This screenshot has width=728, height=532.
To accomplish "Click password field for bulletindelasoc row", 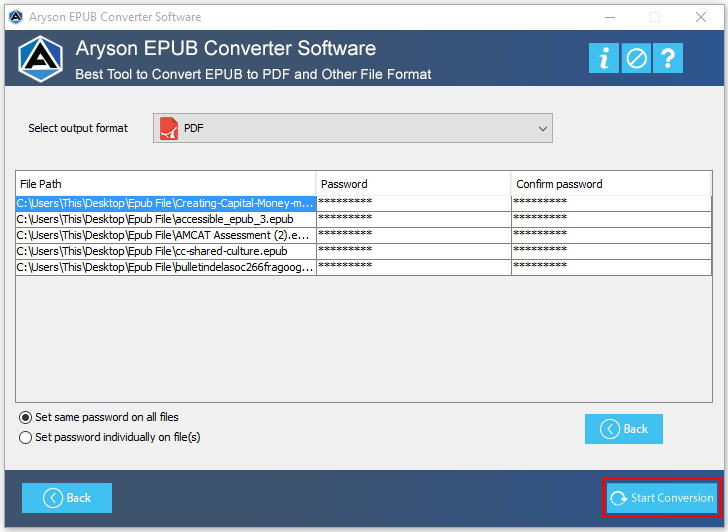I will [414, 267].
